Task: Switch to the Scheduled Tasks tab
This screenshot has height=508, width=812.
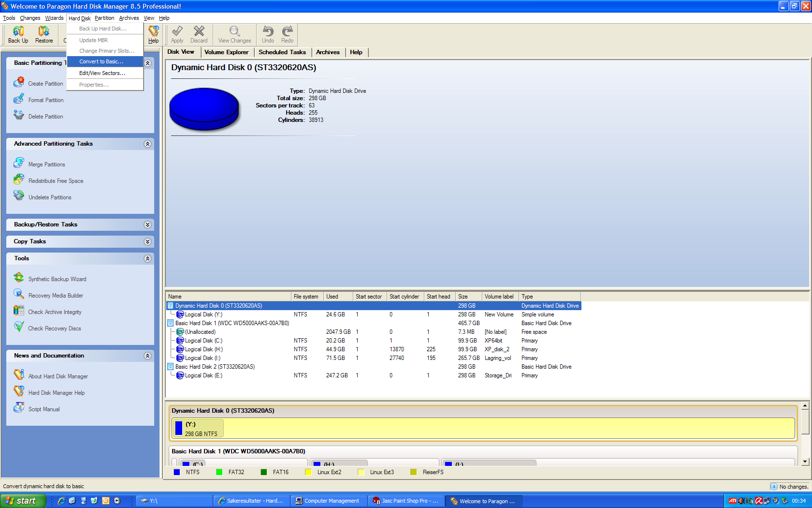Action: 282,52
